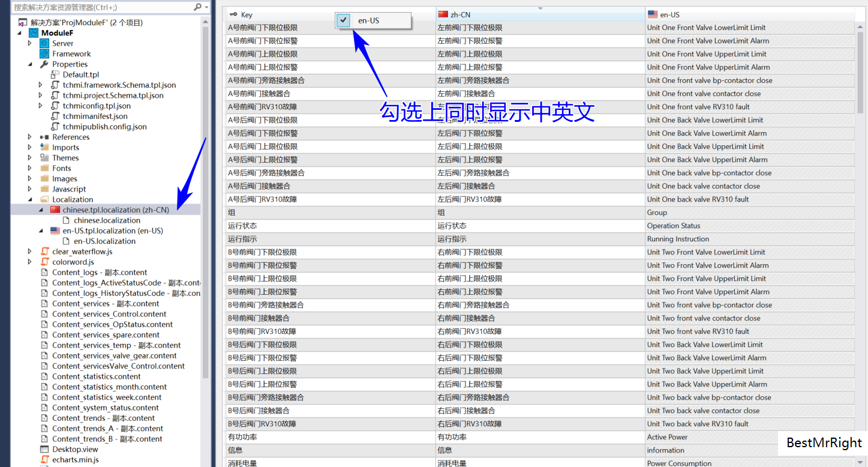Image resolution: width=868 pixels, height=467 pixels.
Task: Click the search magnifier icon in Solution Explorer
Action: coord(197,7)
